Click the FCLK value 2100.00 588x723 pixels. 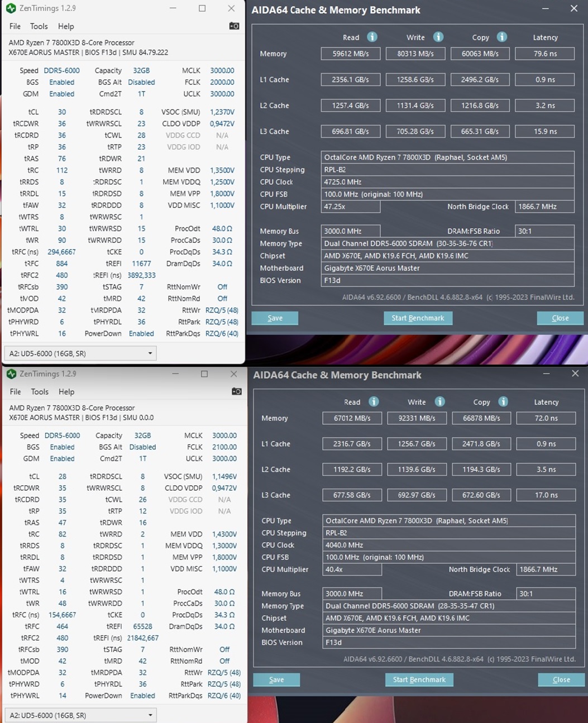click(x=224, y=447)
